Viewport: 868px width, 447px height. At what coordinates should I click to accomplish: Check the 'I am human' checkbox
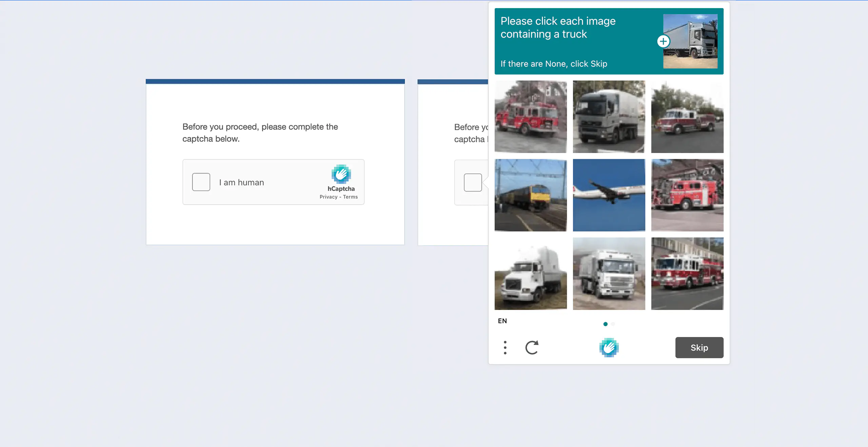tap(201, 182)
